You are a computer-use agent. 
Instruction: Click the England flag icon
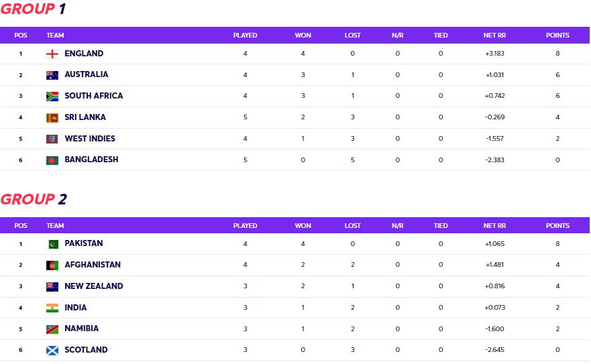52,54
